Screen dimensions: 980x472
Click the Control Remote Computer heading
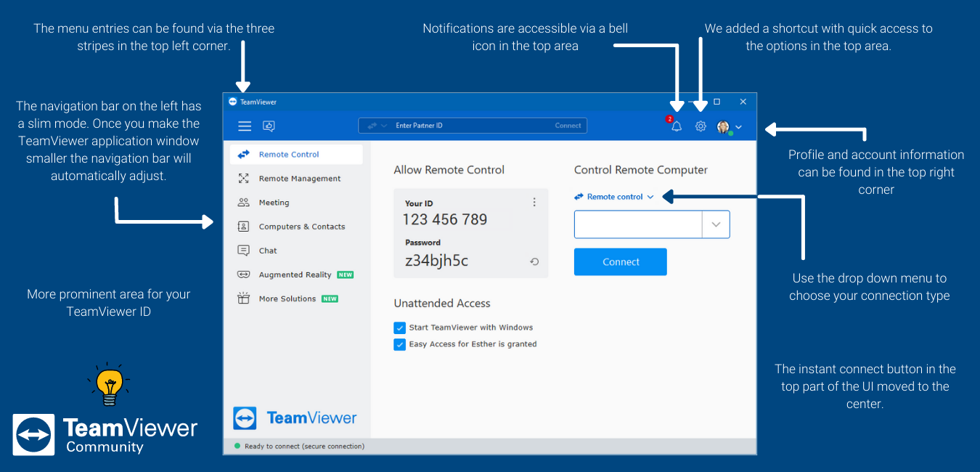click(641, 170)
